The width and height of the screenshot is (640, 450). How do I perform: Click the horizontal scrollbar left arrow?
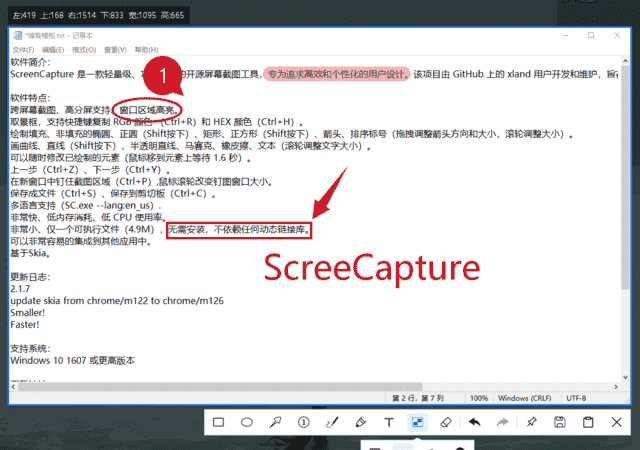point(13,386)
